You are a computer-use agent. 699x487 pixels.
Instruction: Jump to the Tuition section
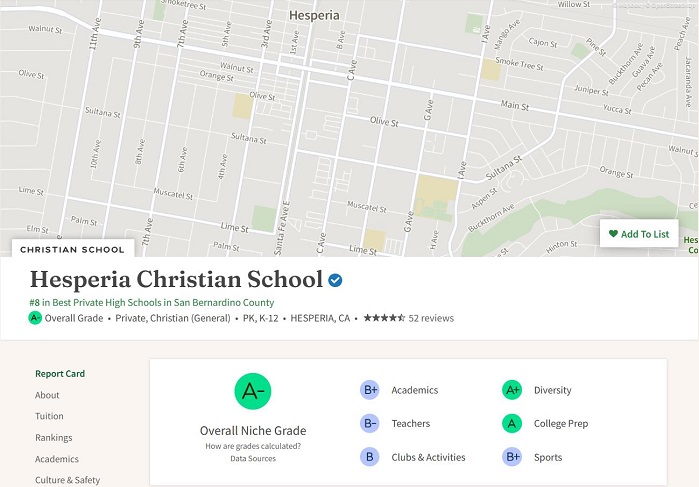tap(49, 416)
